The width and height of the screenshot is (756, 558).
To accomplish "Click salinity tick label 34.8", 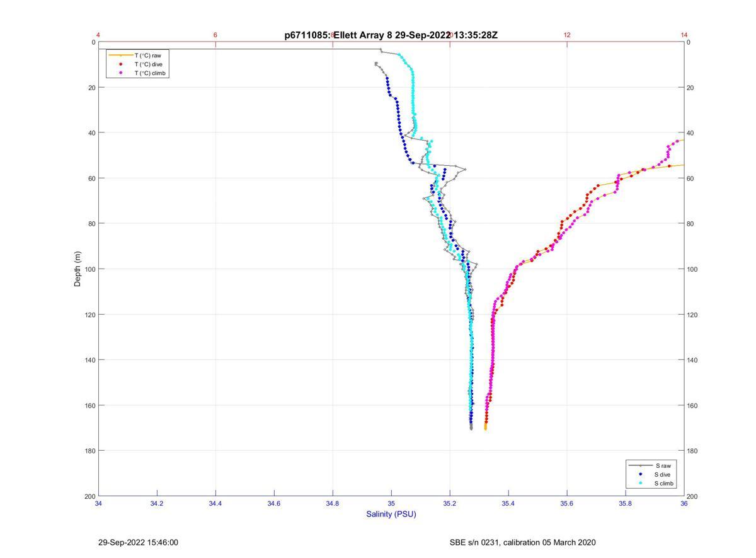I will [333, 503].
